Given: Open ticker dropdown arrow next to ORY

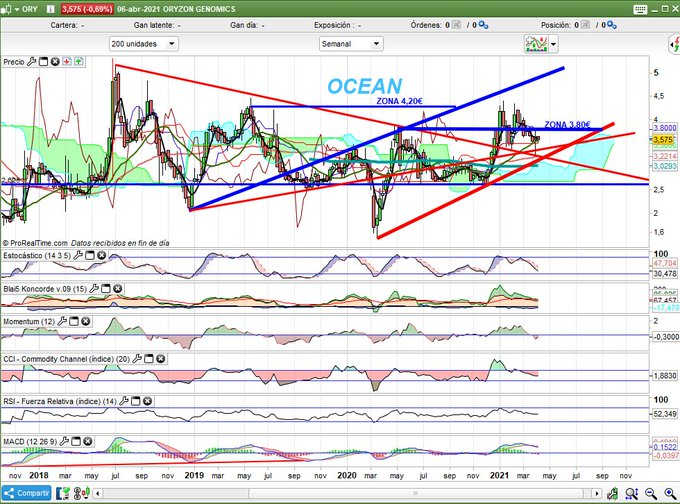Looking at the screenshot, I should (17, 9).
